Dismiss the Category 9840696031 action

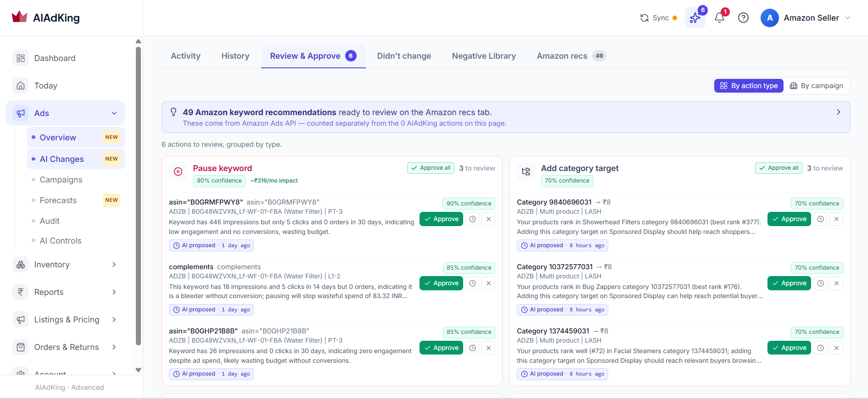(x=837, y=219)
